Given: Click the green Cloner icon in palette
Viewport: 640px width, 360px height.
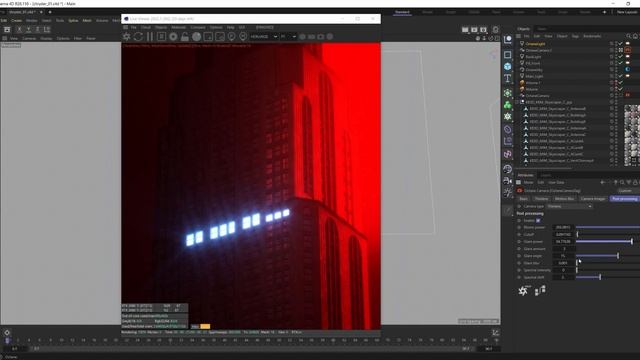Looking at the screenshot, I should [x=507, y=105].
